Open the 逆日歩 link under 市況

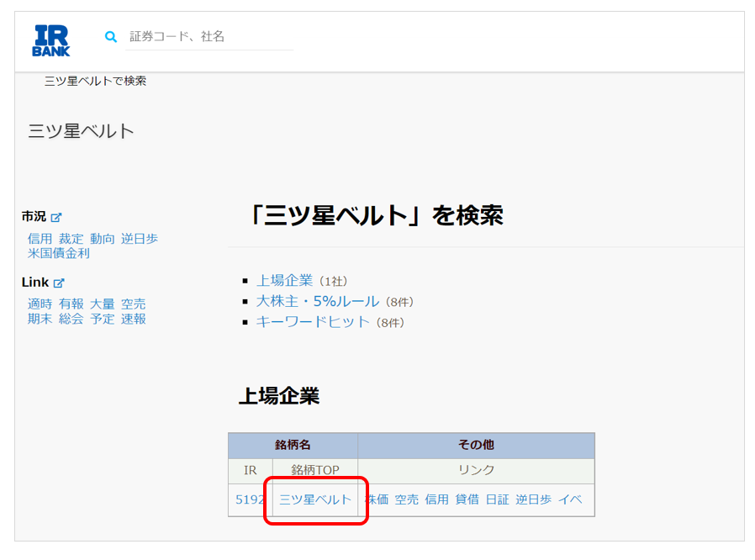140,239
